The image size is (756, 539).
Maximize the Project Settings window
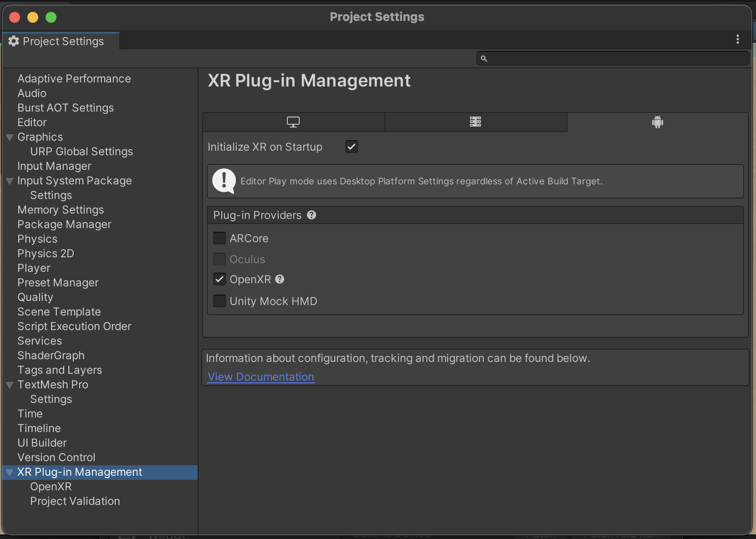click(51, 17)
